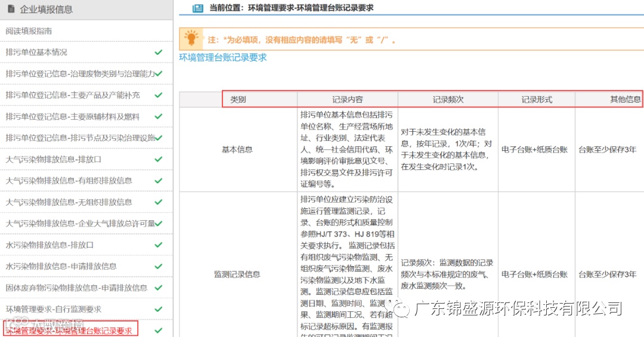
Task: Click the 基本信息 record content cell
Action: [346, 150]
